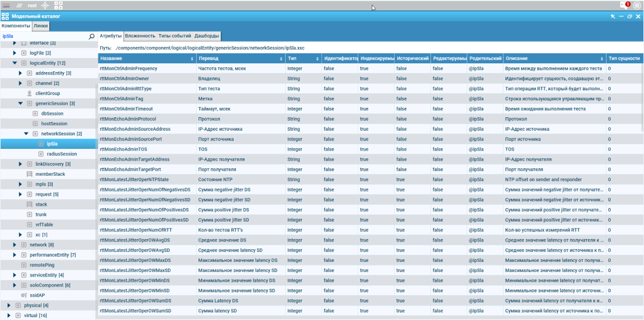Click the remotePing component icon
This screenshot has height=320, width=644.
point(23,265)
